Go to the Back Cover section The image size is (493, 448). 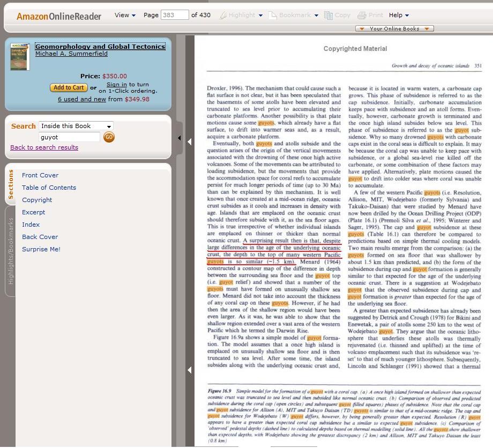40,237
